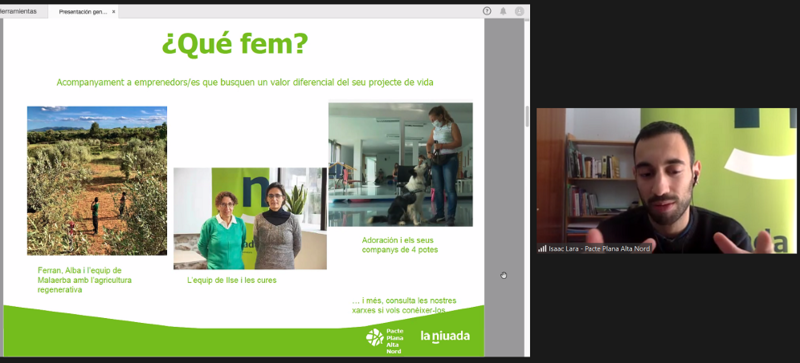Viewport: 800px width, 363px height.
Task: Click the Ferran, Alba i l'equip de Malaerba caption
Action: point(85,280)
